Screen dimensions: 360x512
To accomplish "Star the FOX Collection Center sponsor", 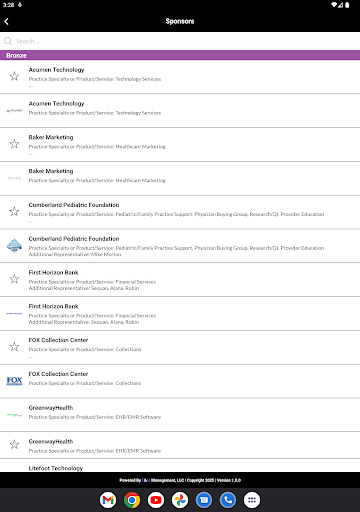I will click(14, 347).
